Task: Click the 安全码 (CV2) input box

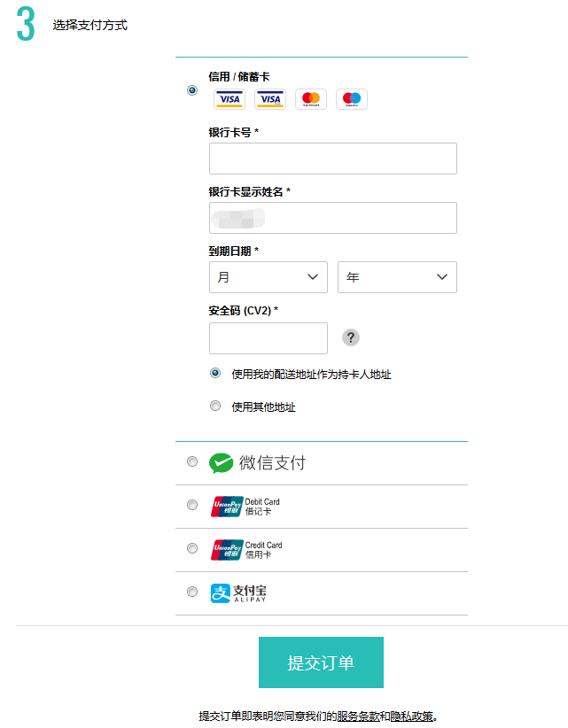Action: [268, 338]
